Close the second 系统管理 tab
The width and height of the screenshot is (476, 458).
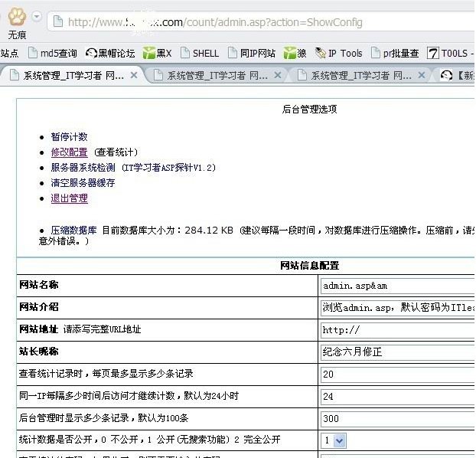click(278, 75)
